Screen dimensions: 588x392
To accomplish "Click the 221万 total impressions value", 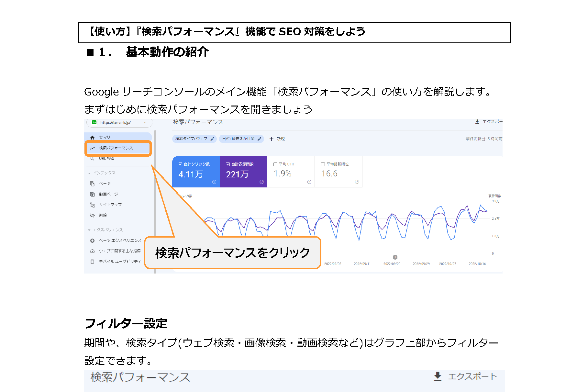I will point(237,174).
